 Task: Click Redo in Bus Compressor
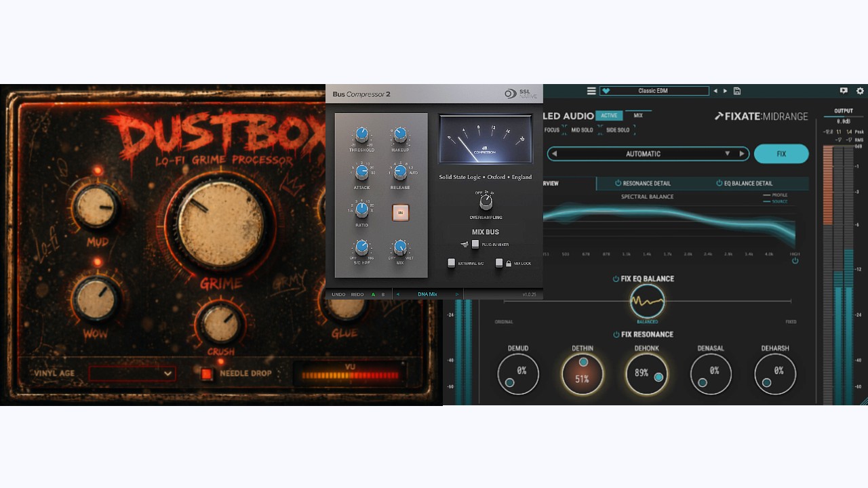coord(357,294)
